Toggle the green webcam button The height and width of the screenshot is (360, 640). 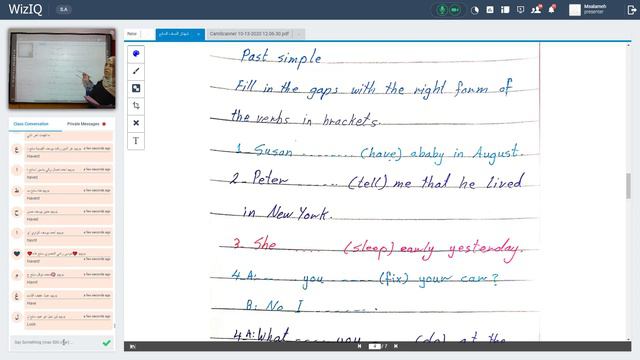[x=455, y=10]
